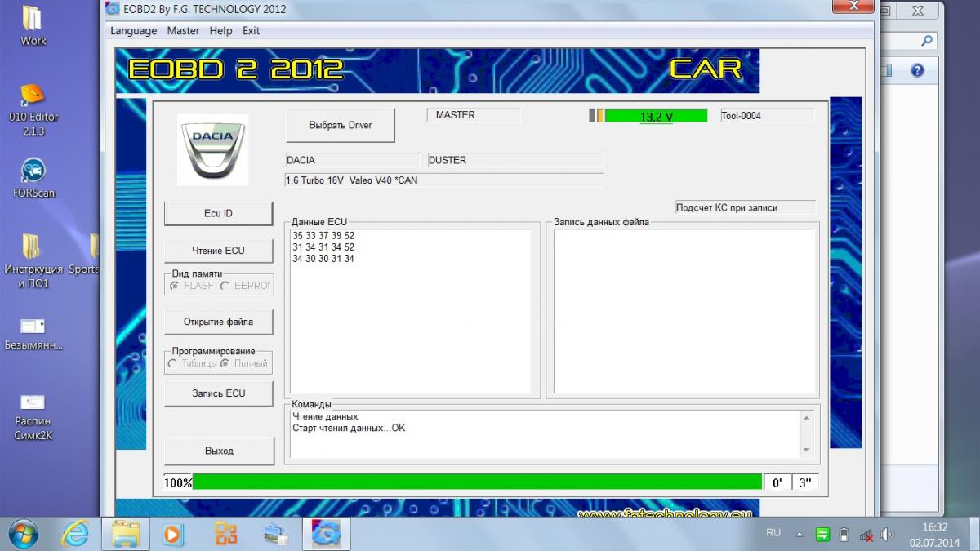Open the Master menu
Viewport: 980px width, 551px height.
[x=183, y=30]
